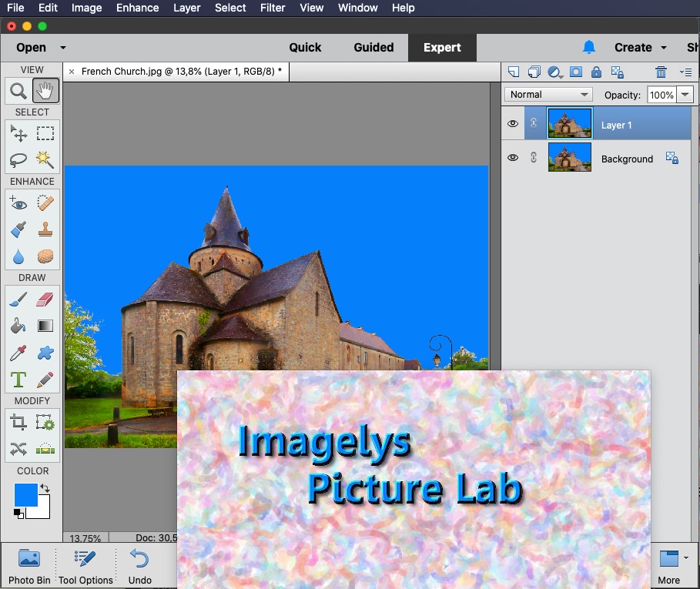Select the Zoom tool

pos(18,91)
